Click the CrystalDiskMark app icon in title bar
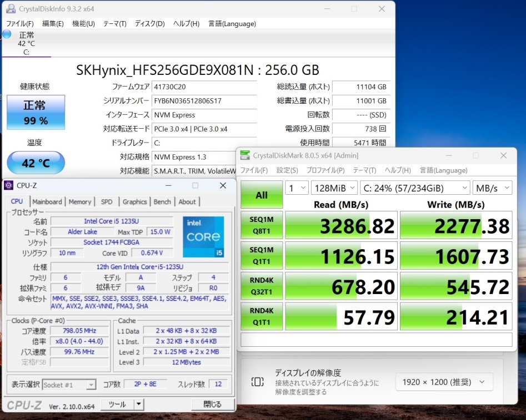 pos(245,155)
